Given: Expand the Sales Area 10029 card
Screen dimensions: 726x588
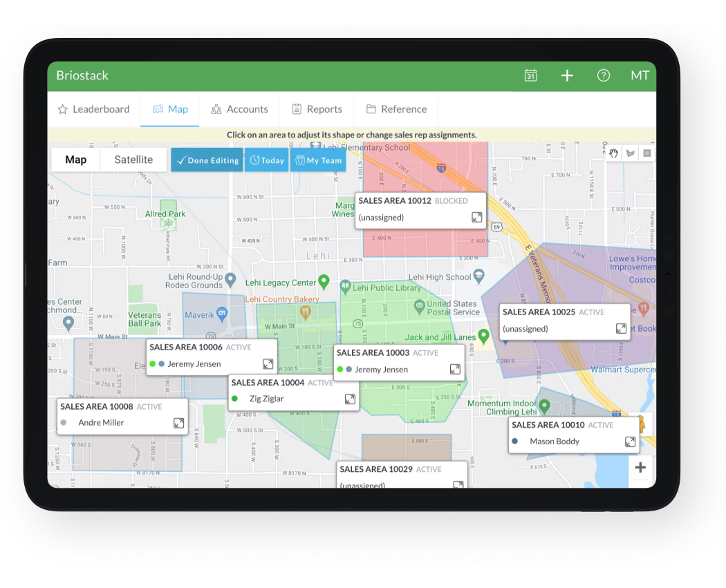Looking at the screenshot, I should 458,484.
